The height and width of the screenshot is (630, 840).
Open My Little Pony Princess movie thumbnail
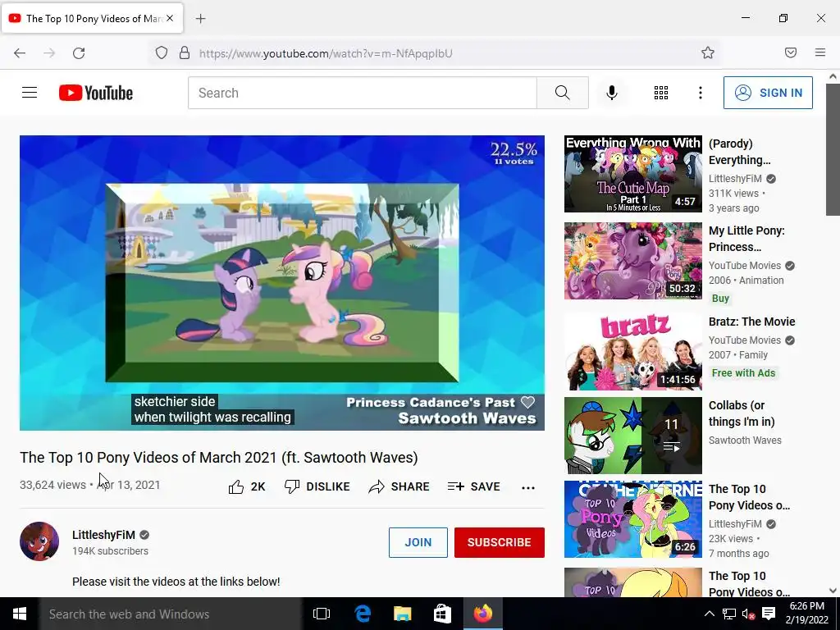(x=632, y=260)
